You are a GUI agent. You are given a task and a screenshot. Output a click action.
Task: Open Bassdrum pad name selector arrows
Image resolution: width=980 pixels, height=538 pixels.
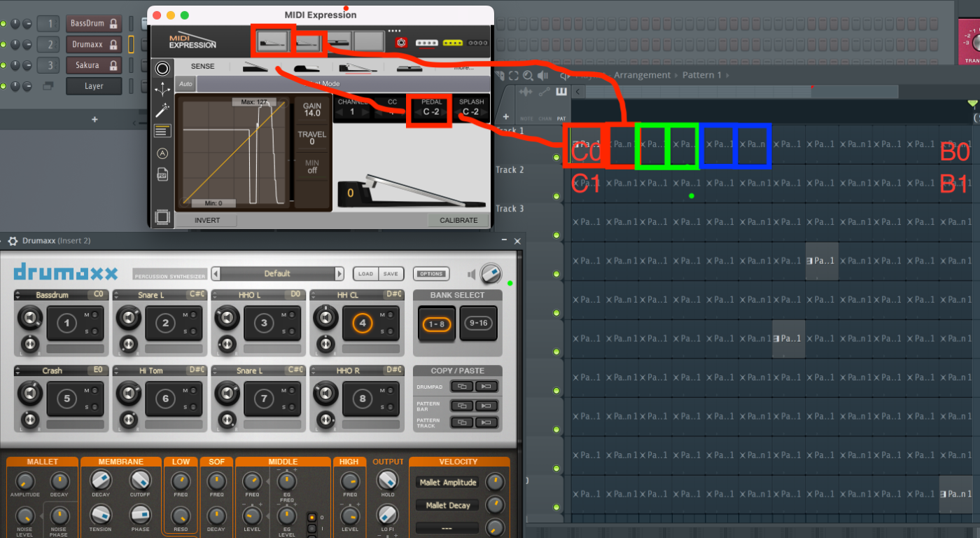18,295
